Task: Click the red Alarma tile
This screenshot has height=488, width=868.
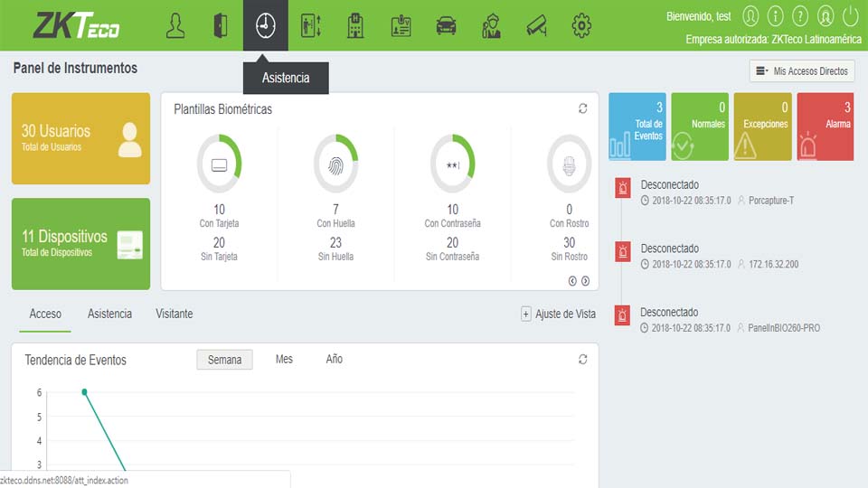Action: pyautogui.click(x=826, y=127)
